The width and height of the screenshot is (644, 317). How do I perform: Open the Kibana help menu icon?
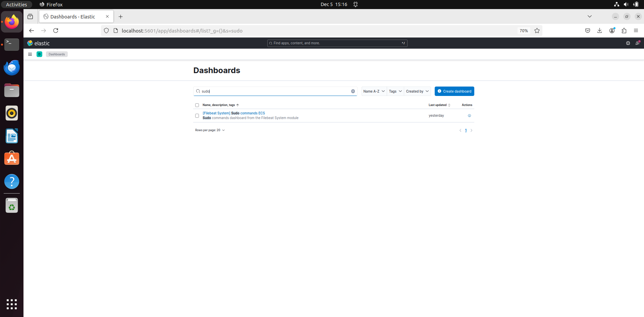coord(628,43)
